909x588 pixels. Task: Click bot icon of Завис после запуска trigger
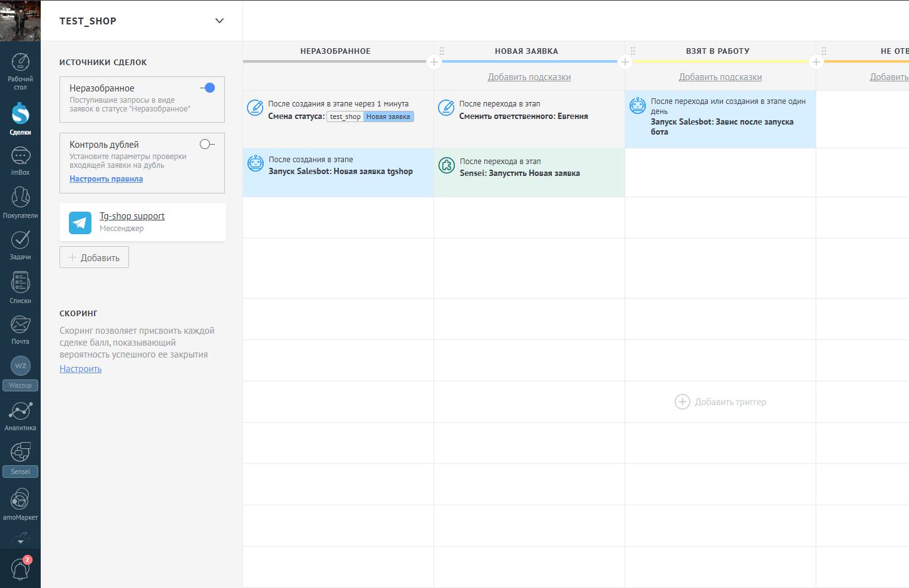point(638,105)
